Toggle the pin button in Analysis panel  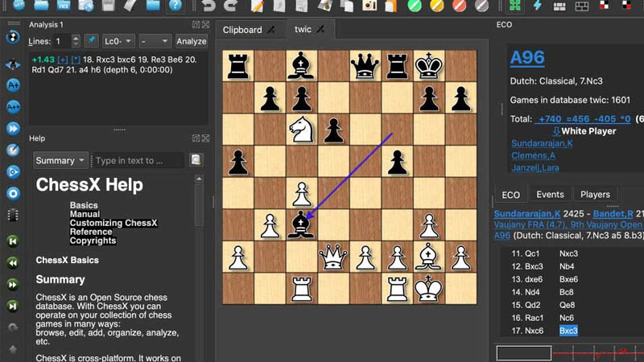(x=91, y=41)
